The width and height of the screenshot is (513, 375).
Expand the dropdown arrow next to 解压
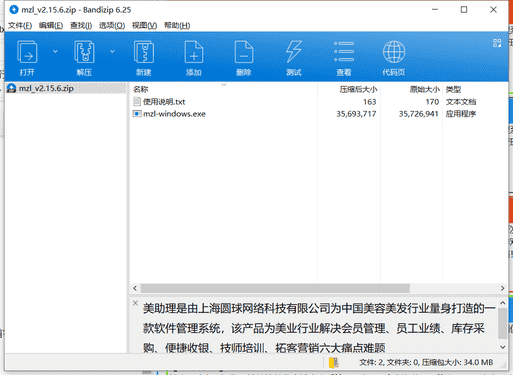pos(112,51)
